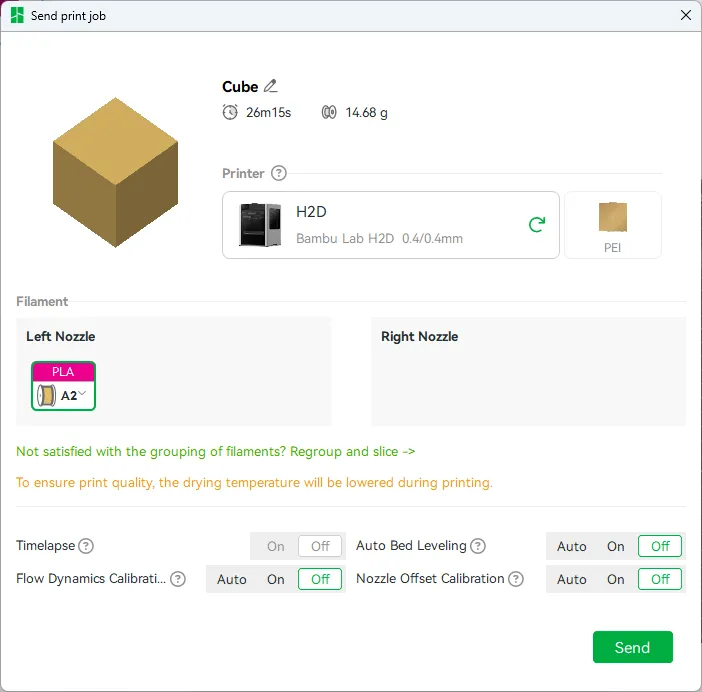Refresh the printer list with the green arrow
Screen dimensions: 702x692
point(537,225)
